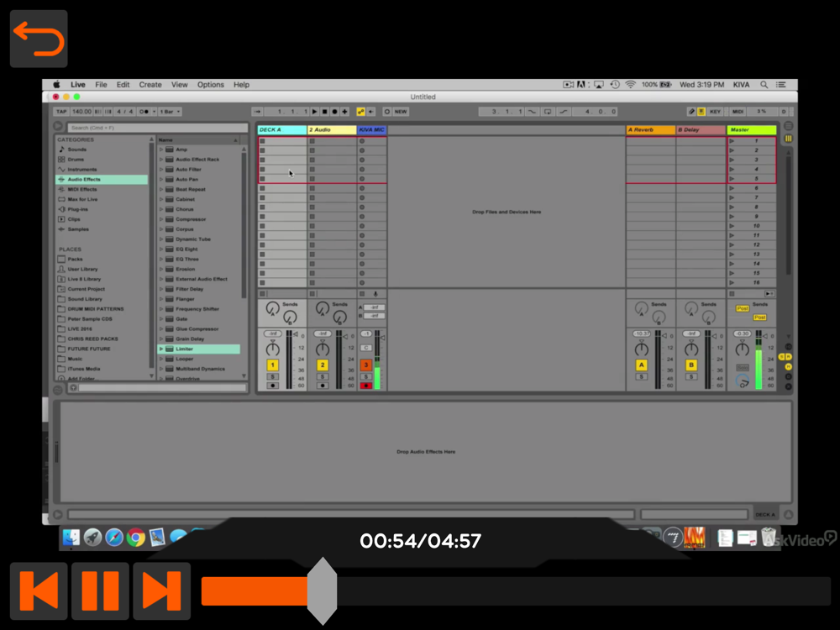Toggle the 2 Audio track activator
Screen dimensions: 840x630
coord(322,365)
